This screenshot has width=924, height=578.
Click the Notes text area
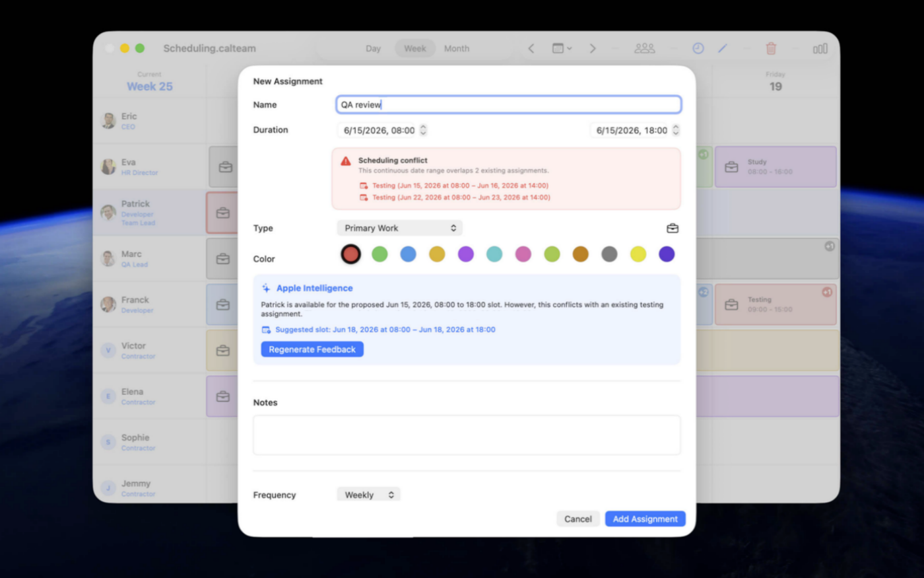coord(467,435)
